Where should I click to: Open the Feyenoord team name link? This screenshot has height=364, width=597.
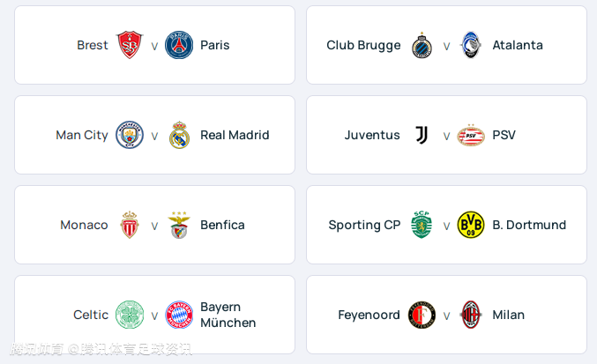pyautogui.click(x=369, y=315)
